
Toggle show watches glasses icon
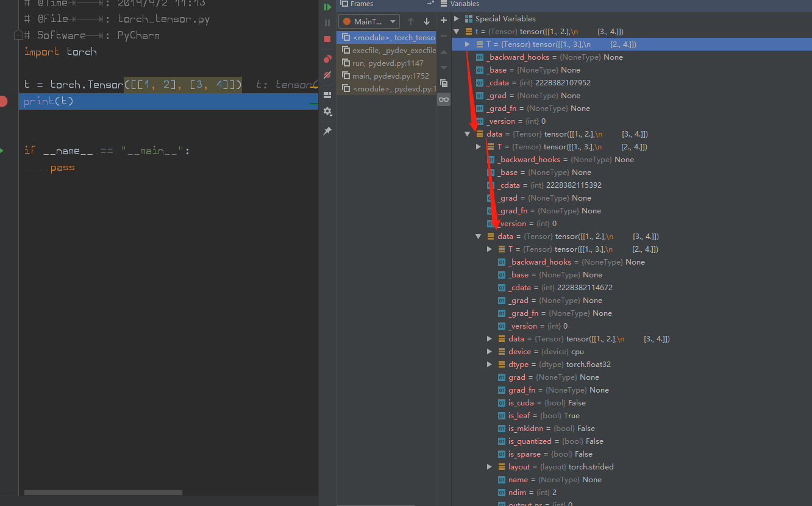click(x=444, y=99)
